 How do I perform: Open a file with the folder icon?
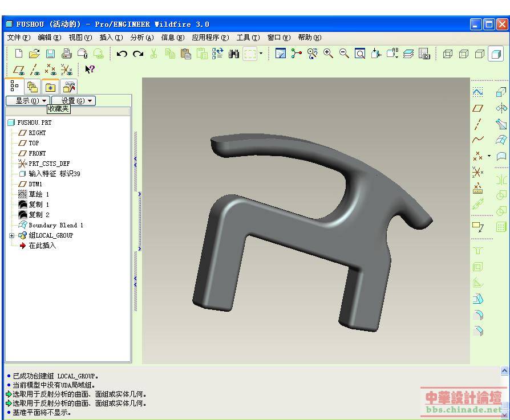pos(34,54)
